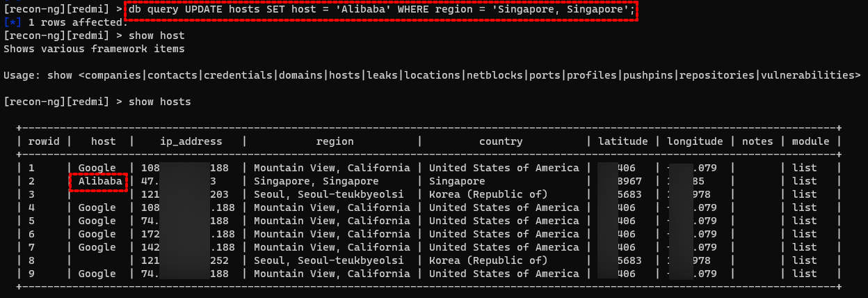868x298 pixels.
Task: Click latitude value '8967' in row 2
Action: (x=629, y=181)
